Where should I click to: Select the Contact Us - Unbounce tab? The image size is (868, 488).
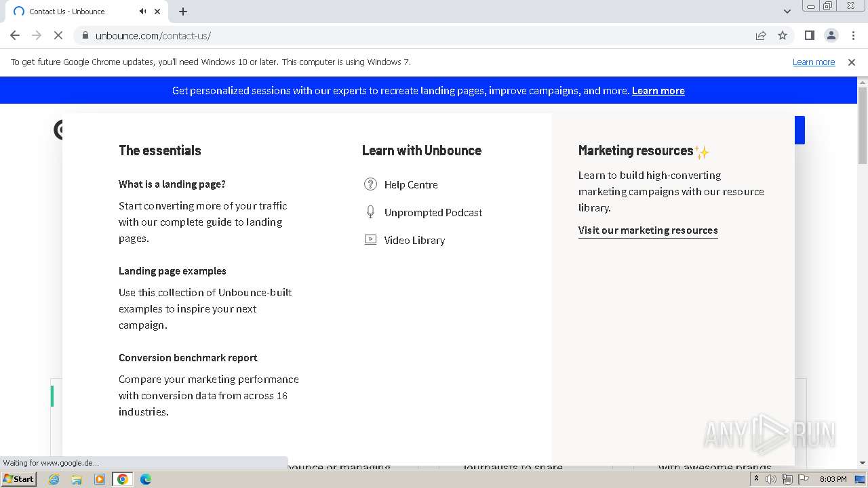point(87,12)
